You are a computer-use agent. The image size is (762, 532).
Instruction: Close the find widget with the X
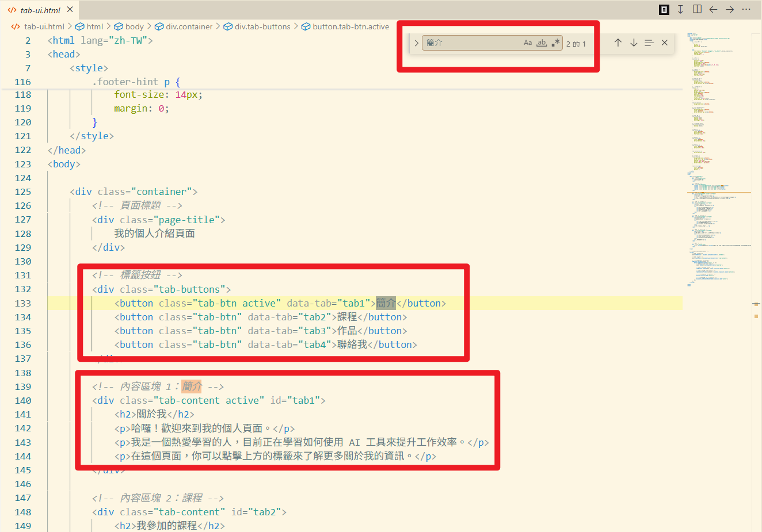click(665, 42)
